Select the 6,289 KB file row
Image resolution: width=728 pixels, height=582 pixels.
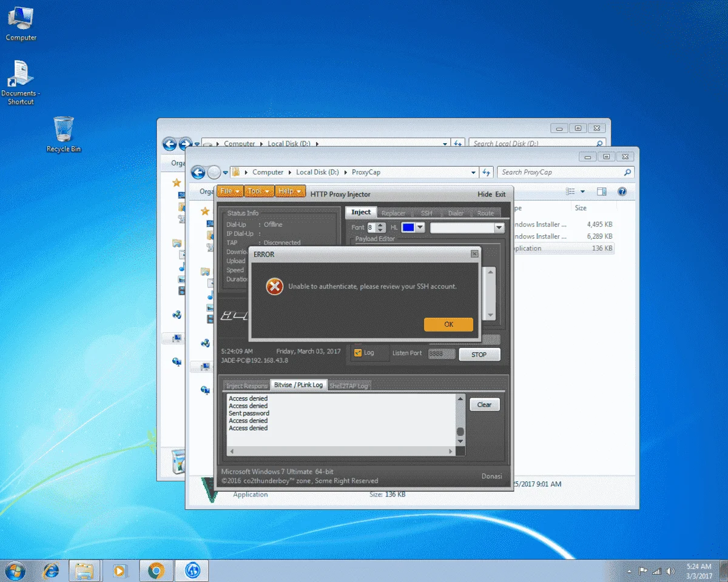(x=563, y=236)
